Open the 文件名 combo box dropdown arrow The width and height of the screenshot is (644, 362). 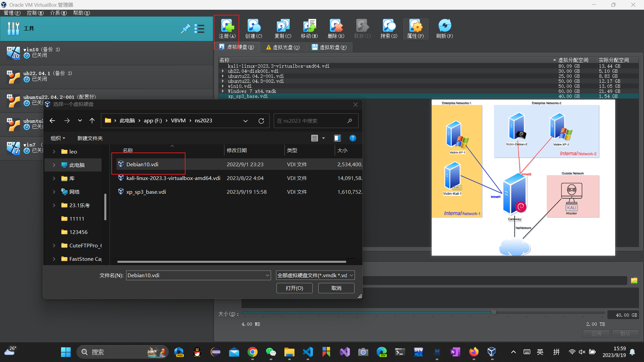point(267,276)
